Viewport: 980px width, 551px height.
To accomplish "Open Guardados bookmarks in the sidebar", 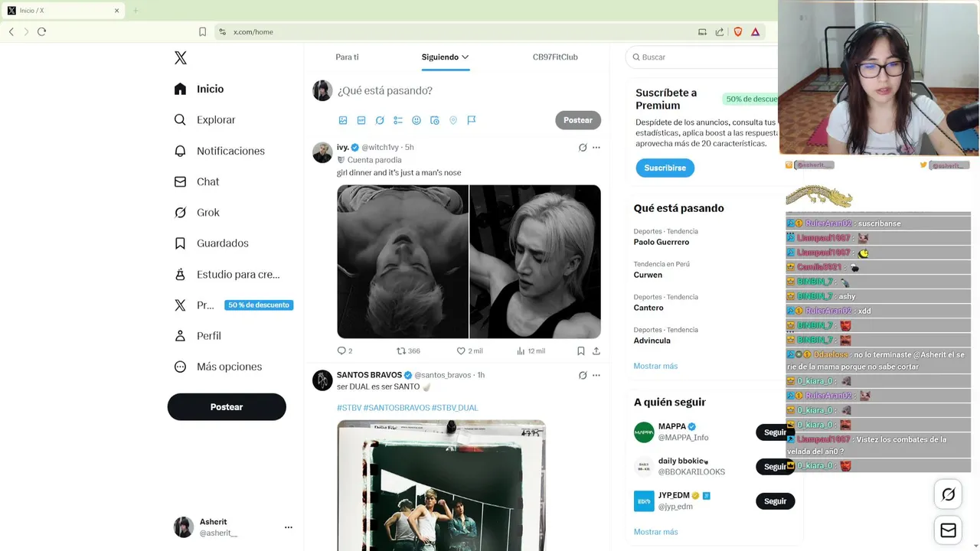I will pyautogui.click(x=211, y=243).
